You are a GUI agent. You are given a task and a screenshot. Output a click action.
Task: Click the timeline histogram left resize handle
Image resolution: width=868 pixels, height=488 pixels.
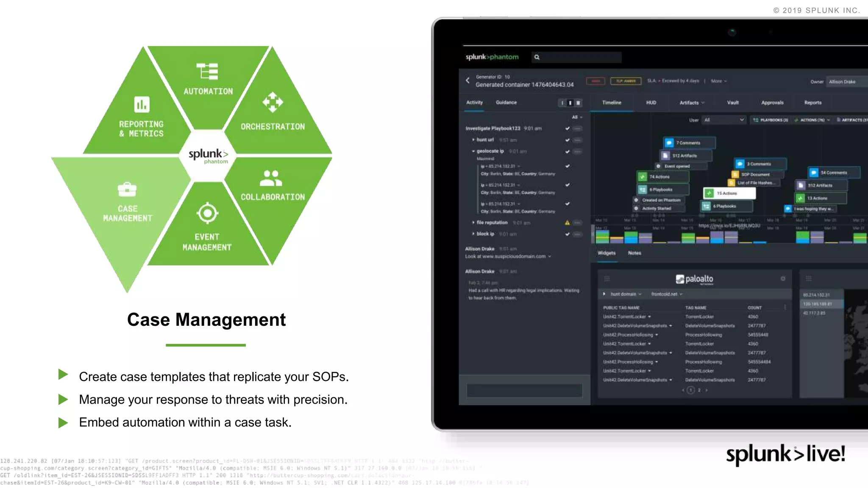tap(593, 233)
